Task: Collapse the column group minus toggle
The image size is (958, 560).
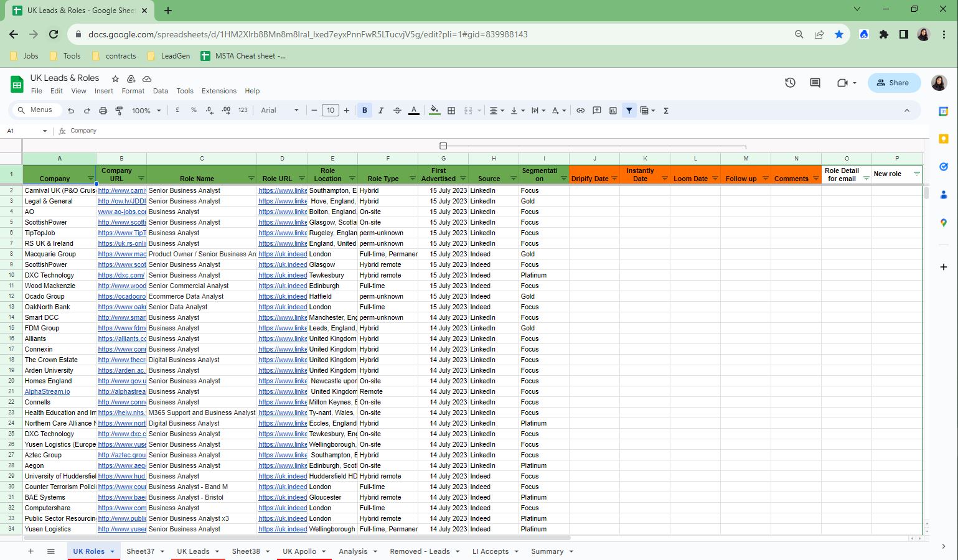Action: tap(443, 146)
